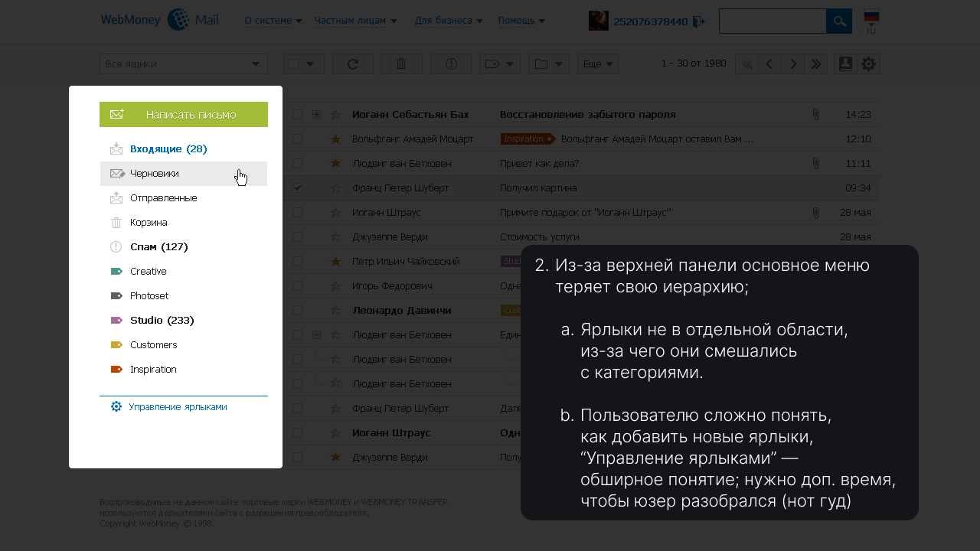Open Для бизнеса menu
980x551 pixels.
pyautogui.click(x=449, y=21)
